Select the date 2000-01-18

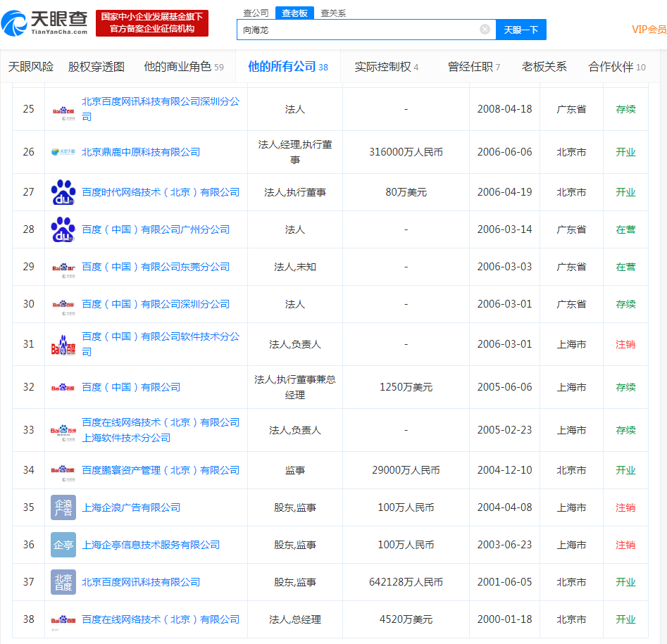tap(504, 619)
